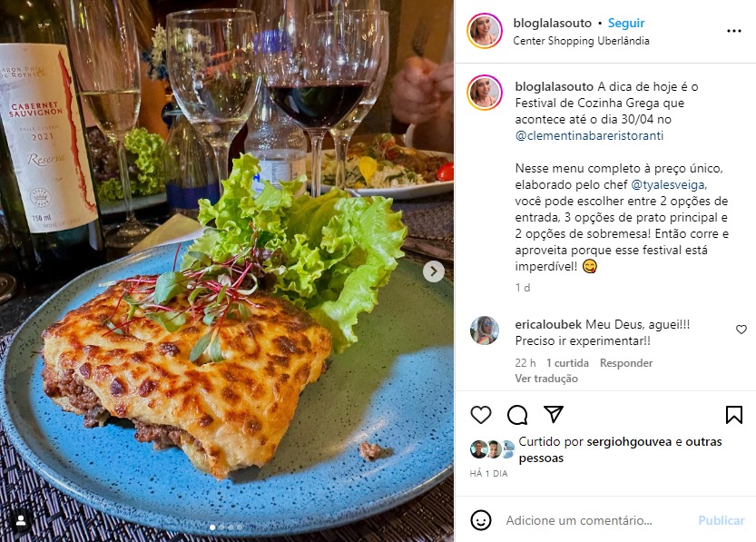Click the Publicar button
756x542 pixels.
click(x=722, y=520)
